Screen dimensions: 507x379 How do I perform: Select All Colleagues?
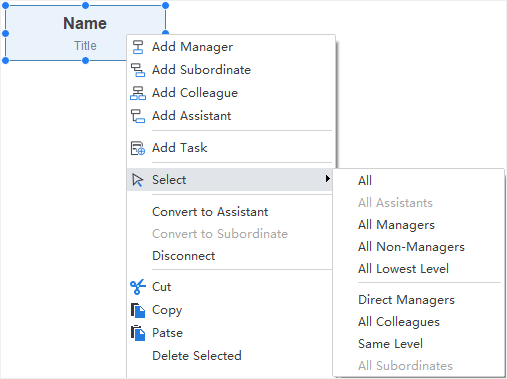pos(399,322)
